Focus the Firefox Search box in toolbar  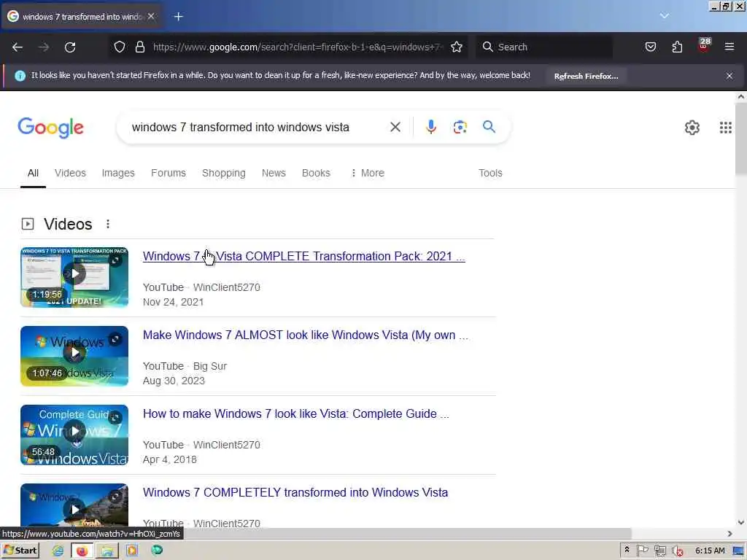click(544, 47)
